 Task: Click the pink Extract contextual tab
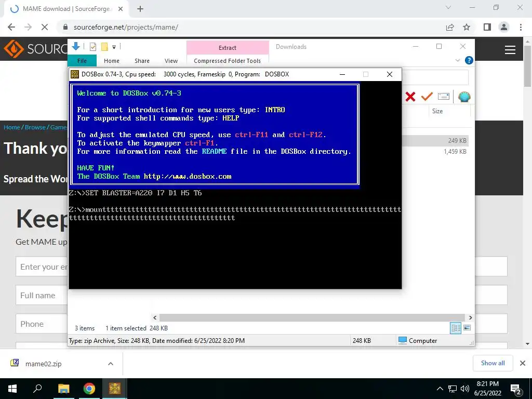228,47
